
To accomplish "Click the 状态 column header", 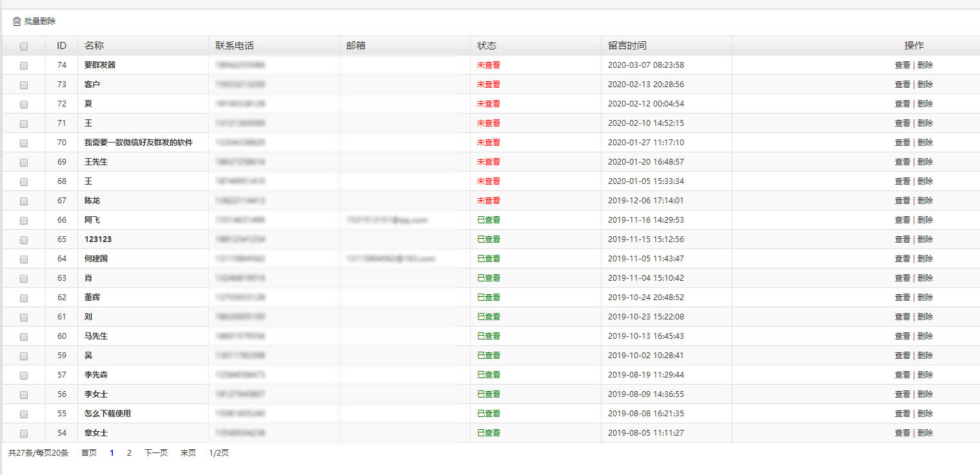I will (487, 46).
